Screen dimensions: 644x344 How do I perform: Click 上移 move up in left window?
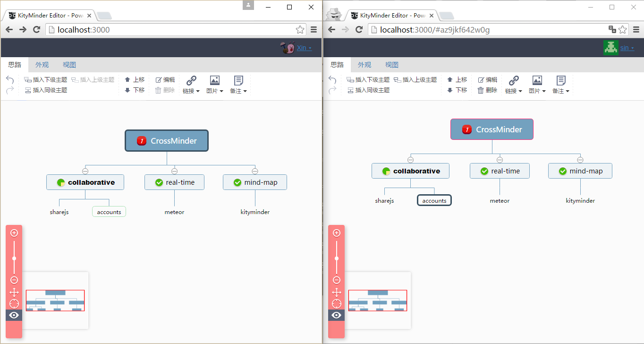135,80
